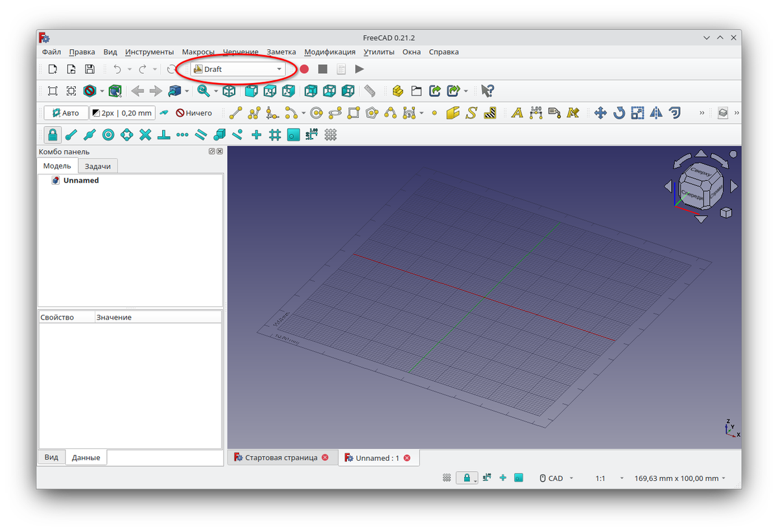Screen dimensions: 778x532
Task: Toggle Snap Angle
Action: pos(127,135)
